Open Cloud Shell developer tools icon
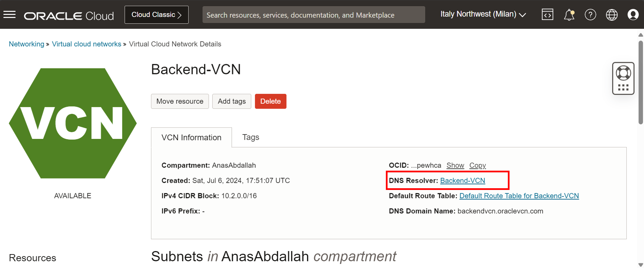The height and width of the screenshot is (268, 644). point(547,15)
